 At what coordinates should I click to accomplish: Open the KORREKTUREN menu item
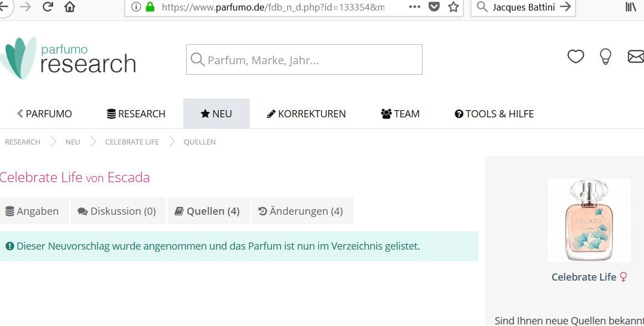(306, 113)
